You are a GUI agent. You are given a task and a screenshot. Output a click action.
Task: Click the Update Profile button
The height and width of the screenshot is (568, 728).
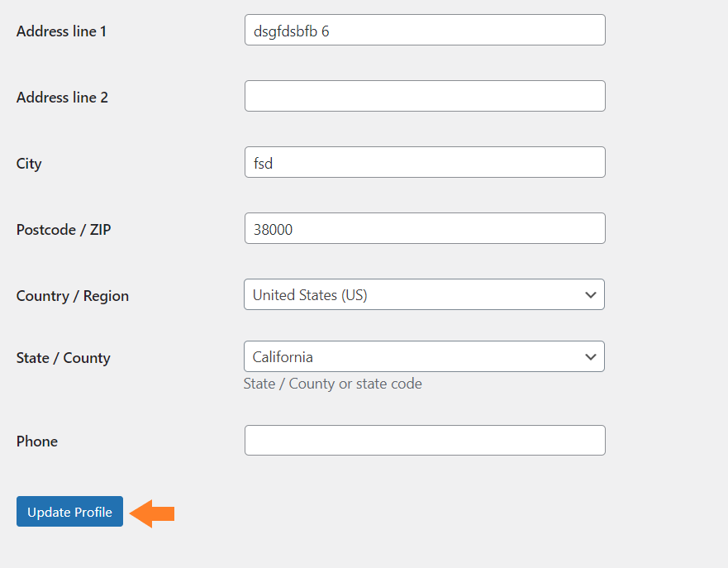coord(69,511)
